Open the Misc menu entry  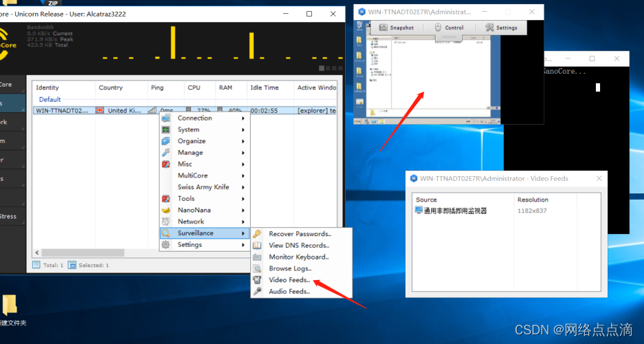pyautogui.click(x=204, y=164)
